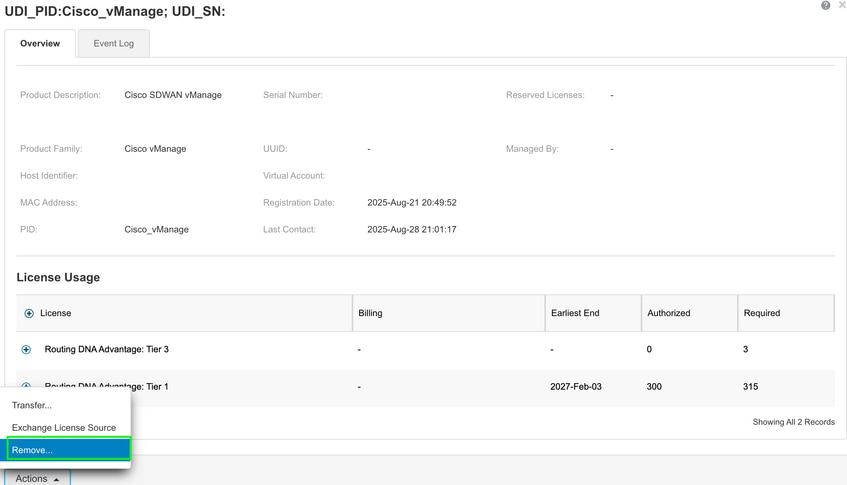Switch to the Event Log tab
This screenshot has height=485, width=847.
[x=113, y=43]
